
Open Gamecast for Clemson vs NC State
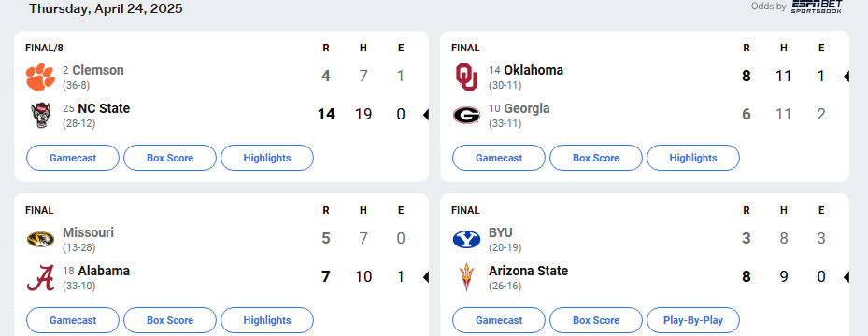(73, 158)
